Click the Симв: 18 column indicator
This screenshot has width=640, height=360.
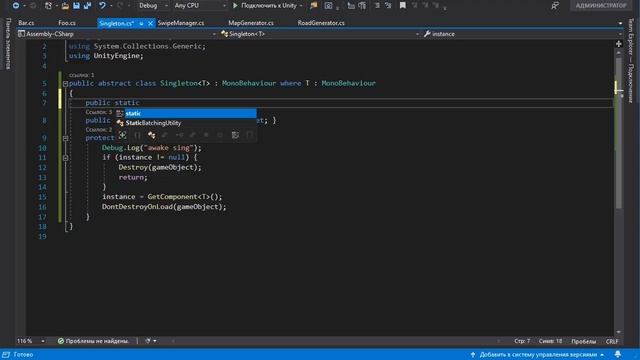pos(550,341)
